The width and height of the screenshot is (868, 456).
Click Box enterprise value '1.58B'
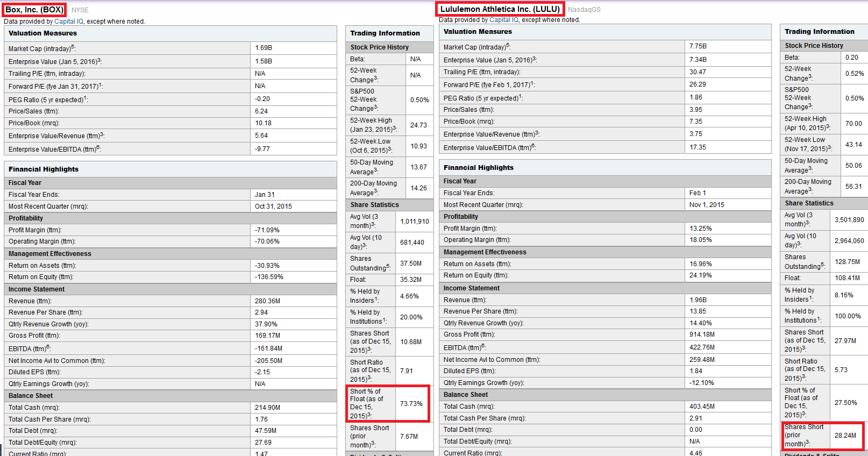[x=264, y=61]
